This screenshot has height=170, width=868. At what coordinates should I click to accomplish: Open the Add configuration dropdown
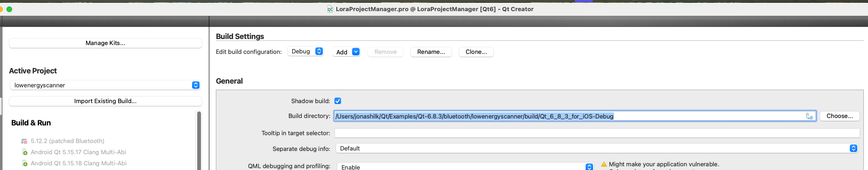tap(347, 52)
